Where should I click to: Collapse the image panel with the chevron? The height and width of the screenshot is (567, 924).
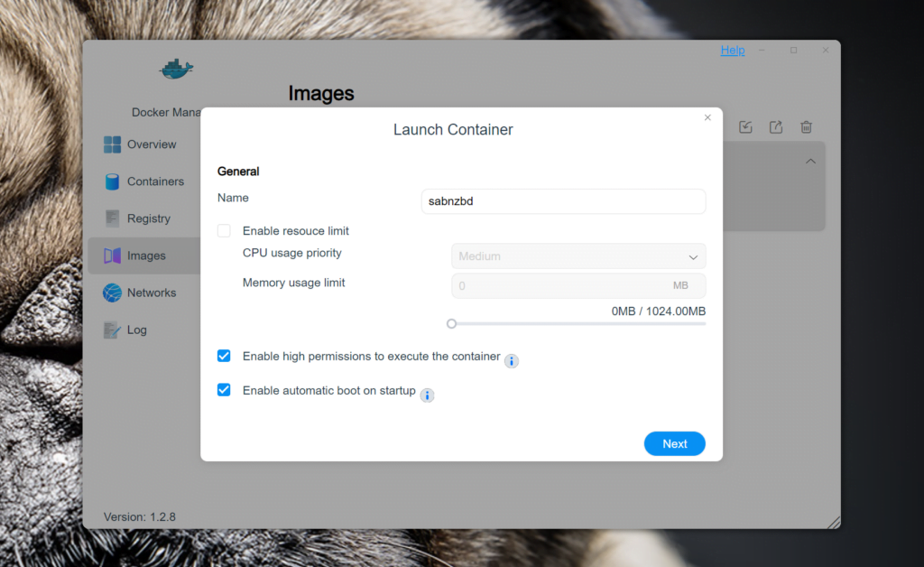(x=810, y=162)
